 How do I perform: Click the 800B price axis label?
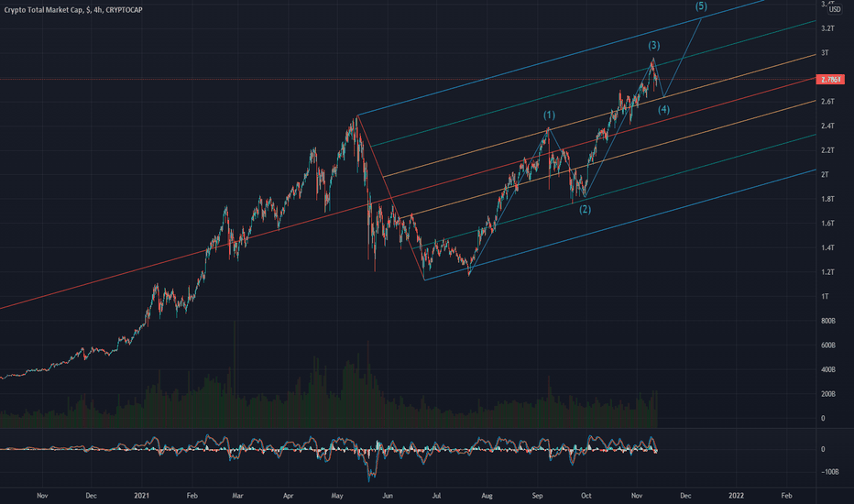coord(827,321)
